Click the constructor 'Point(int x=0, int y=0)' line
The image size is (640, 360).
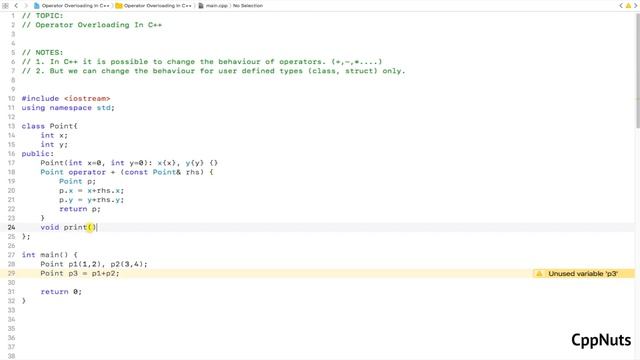coord(129,163)
